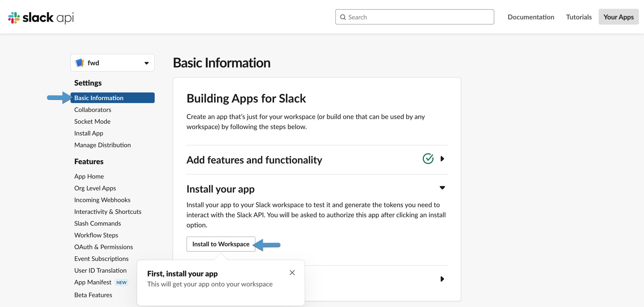Open the fwd app selector dropdown

pos(146,62)
